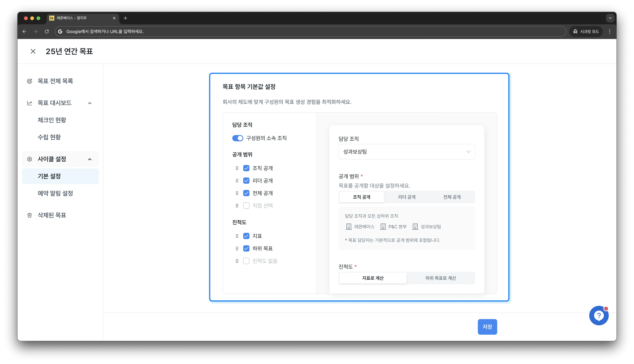Uncheck the 조직 공개 checkbox

pyautogui.click(x=246, y=168)
